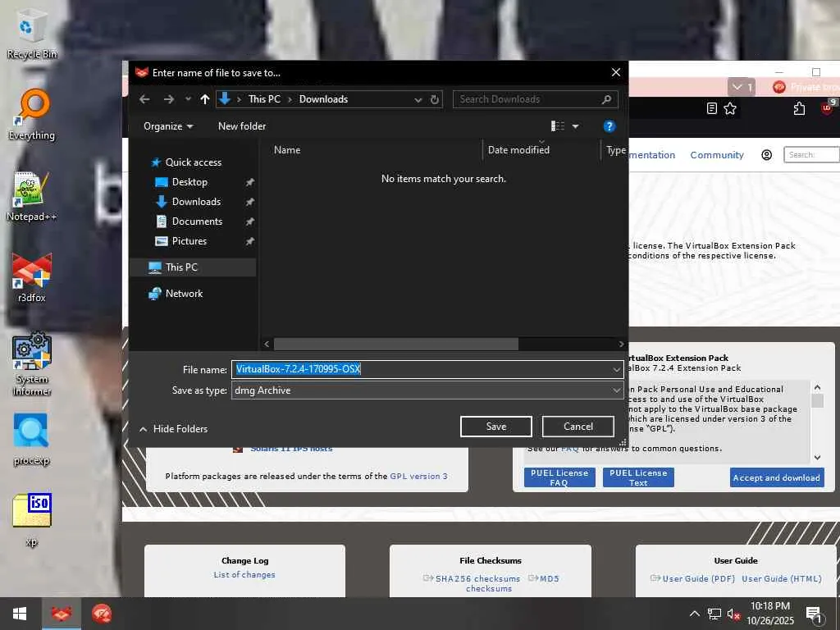Refresh the Downloads folder view
This screenshot has height=630, width=840.
[x=435, y=99]
